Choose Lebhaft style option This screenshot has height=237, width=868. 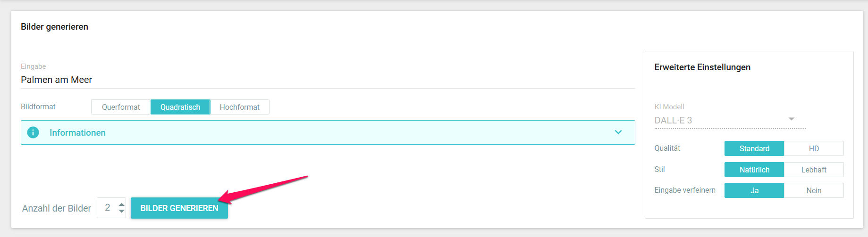(x=814, y=170)
